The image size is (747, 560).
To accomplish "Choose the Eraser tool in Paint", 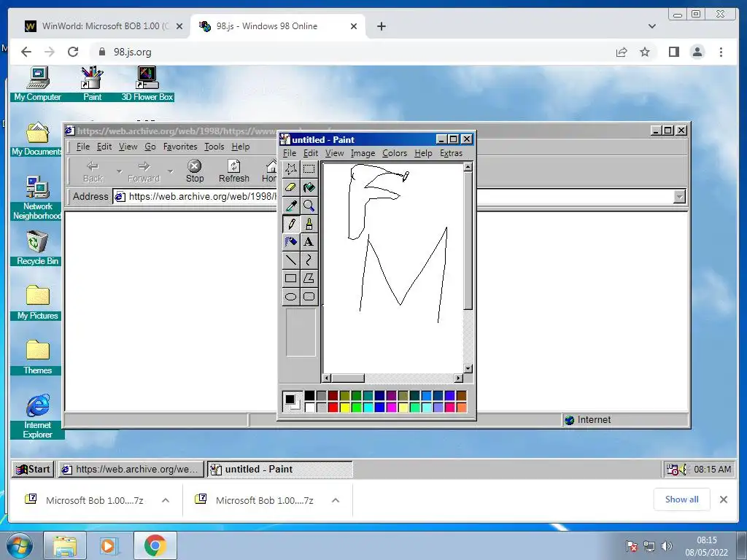I will click(290, 187).
